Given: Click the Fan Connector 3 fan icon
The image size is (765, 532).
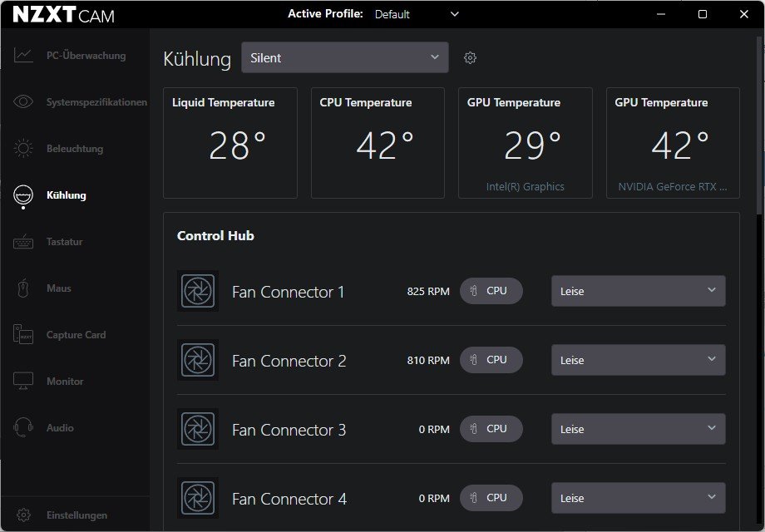Looking at the screenshot, I should point(198,429).
